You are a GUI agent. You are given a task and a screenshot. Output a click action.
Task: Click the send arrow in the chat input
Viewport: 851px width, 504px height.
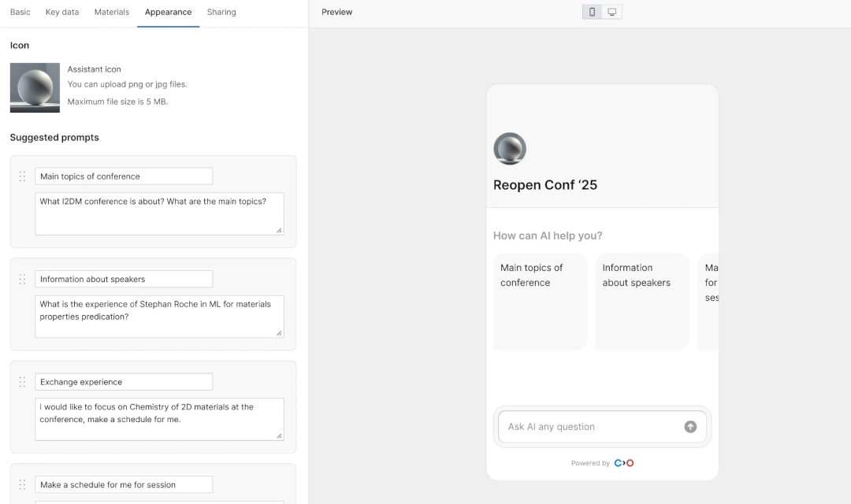click(690, 426)
